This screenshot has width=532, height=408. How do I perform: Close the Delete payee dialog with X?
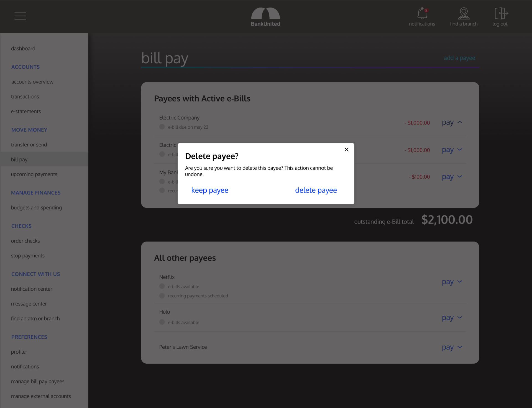point(346,149)
